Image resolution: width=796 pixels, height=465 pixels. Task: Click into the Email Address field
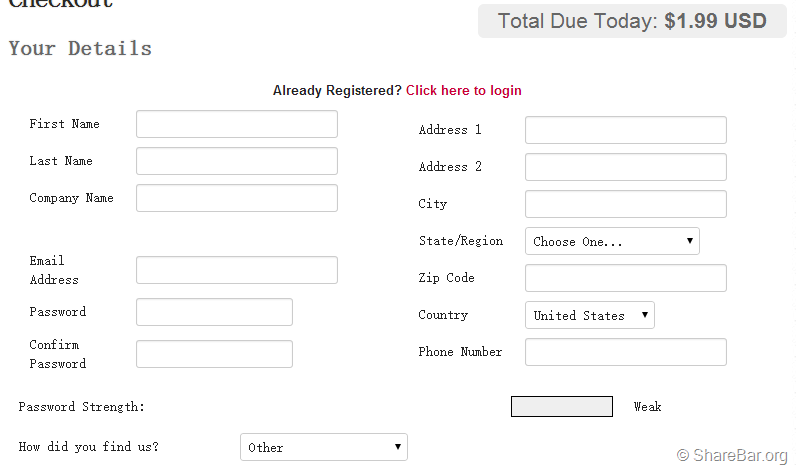236,270
